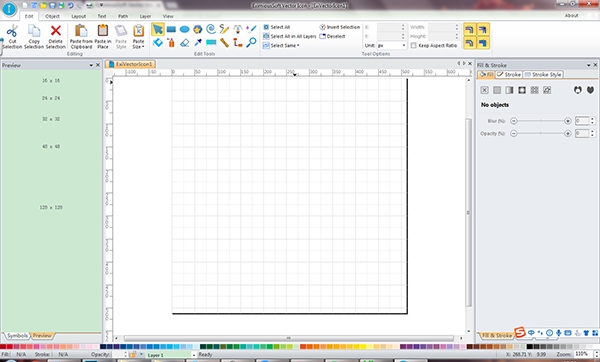Viewport: 600px width, 362px height.
Task: Open the View ribbon tab
Action: 168,16
